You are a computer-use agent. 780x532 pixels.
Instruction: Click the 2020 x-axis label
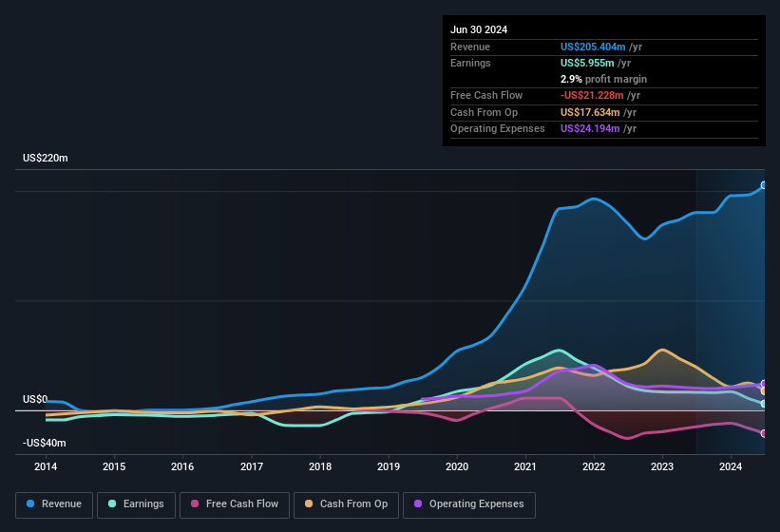(457, 466)
